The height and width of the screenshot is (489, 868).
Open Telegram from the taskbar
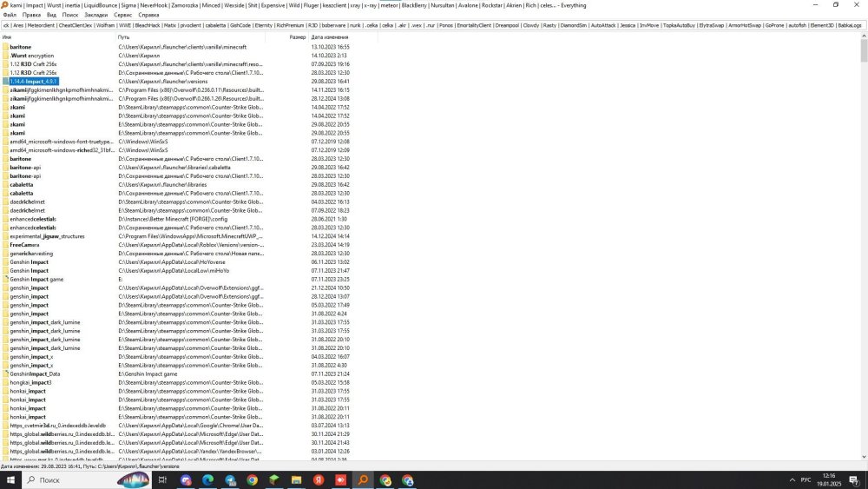[230, 479]
